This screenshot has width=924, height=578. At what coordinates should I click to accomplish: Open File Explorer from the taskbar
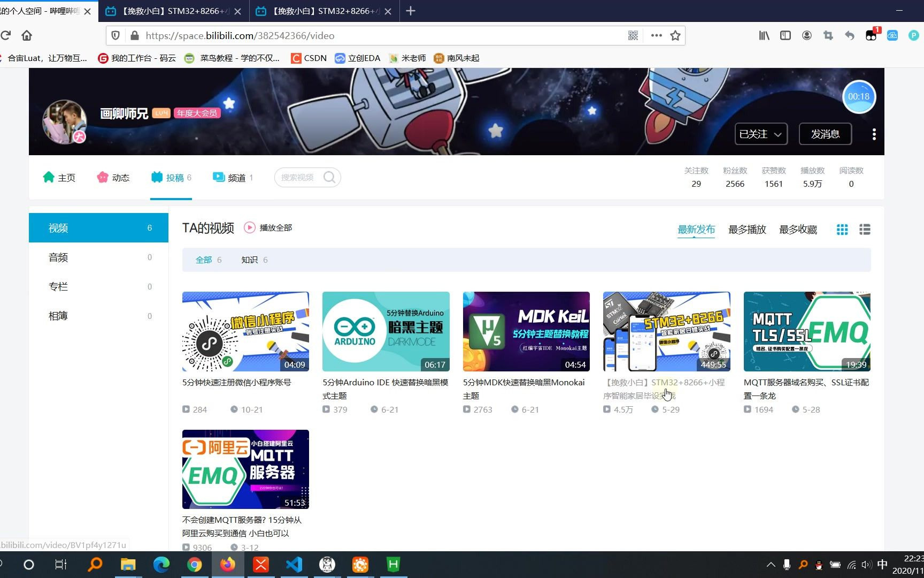point(128,565)
